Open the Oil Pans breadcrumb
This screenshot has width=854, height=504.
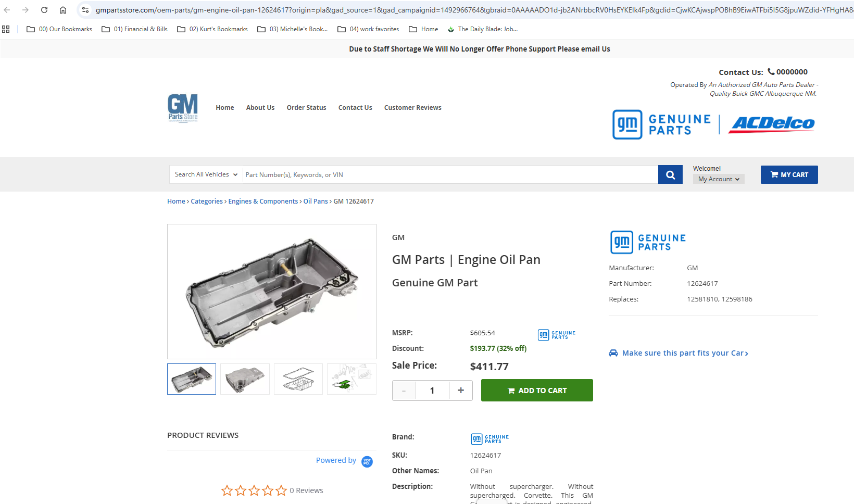[x=316, y=201]
